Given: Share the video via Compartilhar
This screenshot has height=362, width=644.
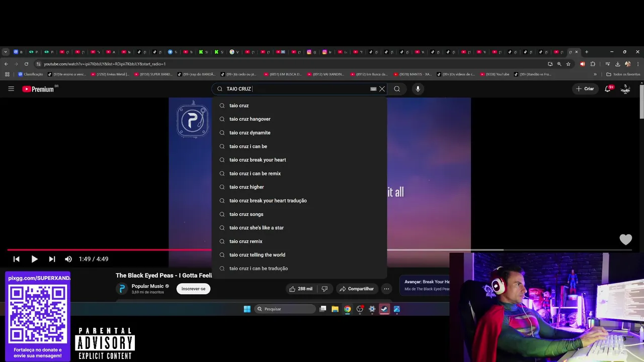Looking at the screenshot, I should [x=356, y=289].
